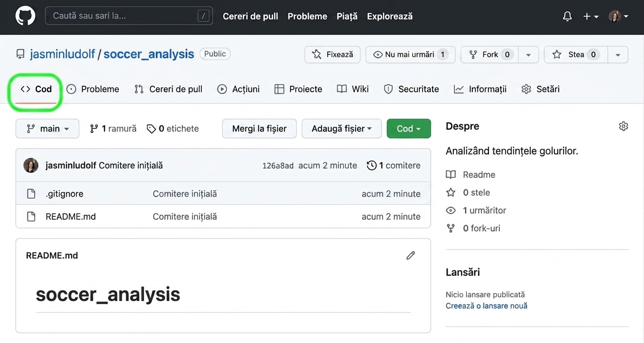Select the description 'Analizând tendințele golurilor.'
Screen dimensions: 644x343
tap(512, 151)
